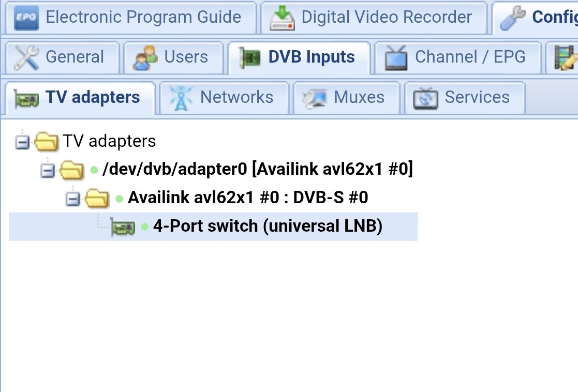Select Availink avl62x1 #0 : DVB-S #0 item
Viewport: 578px width, 392px height.
(248, 198)
